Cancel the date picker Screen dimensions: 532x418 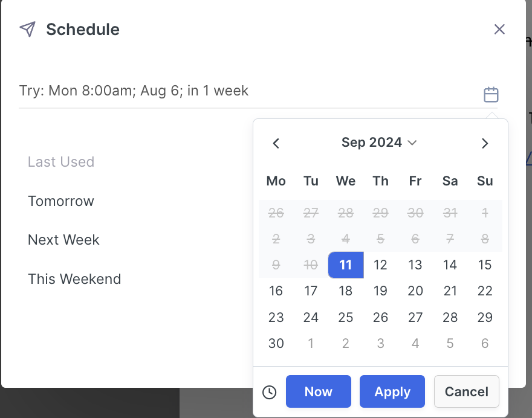[x=467, y=391]
